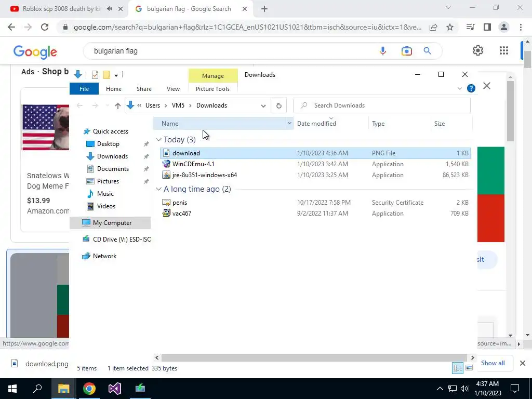Open the Picture Tools tab
This screenshot has width=532, height=399.
coord(212,89)
